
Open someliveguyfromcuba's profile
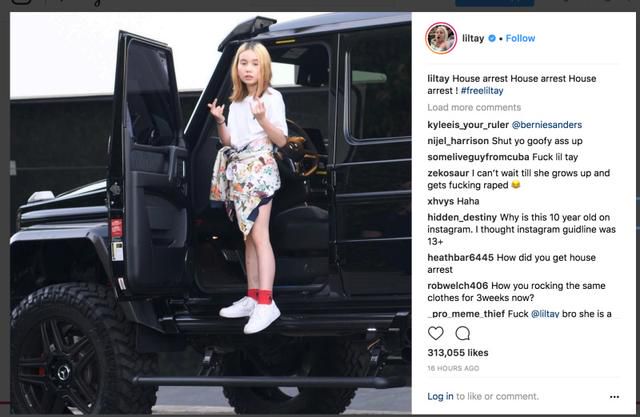coord(478,157)
